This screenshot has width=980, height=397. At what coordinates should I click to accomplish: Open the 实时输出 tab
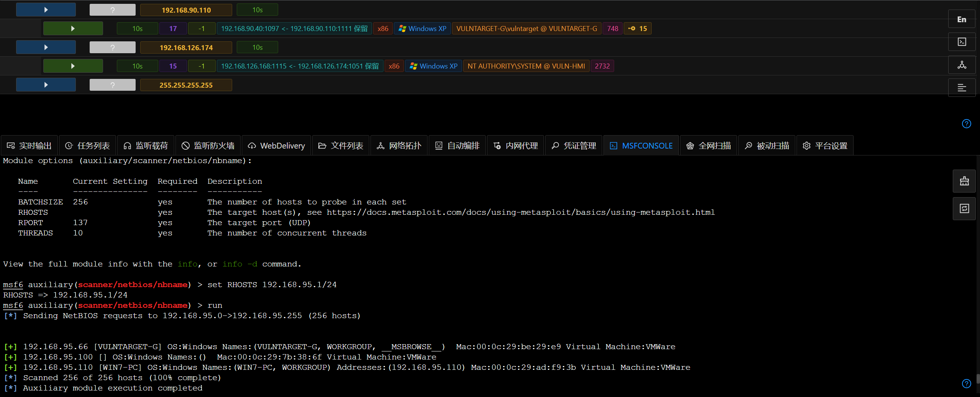pos(29,145)
